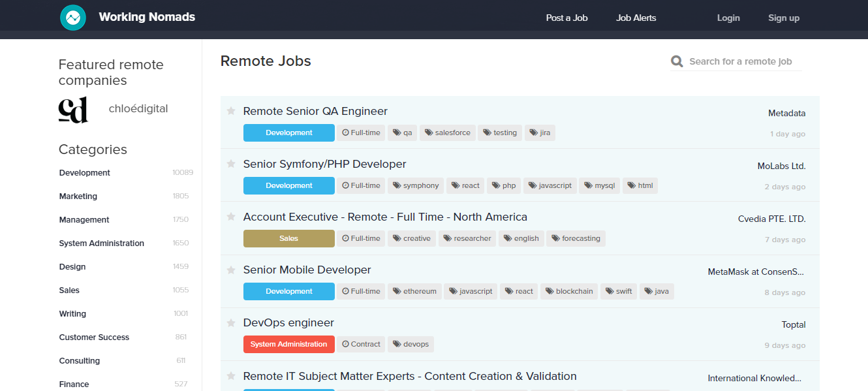This screenshot has height=391, width=868.
Task: Click the Sign up link
Action: pos(783,18)
